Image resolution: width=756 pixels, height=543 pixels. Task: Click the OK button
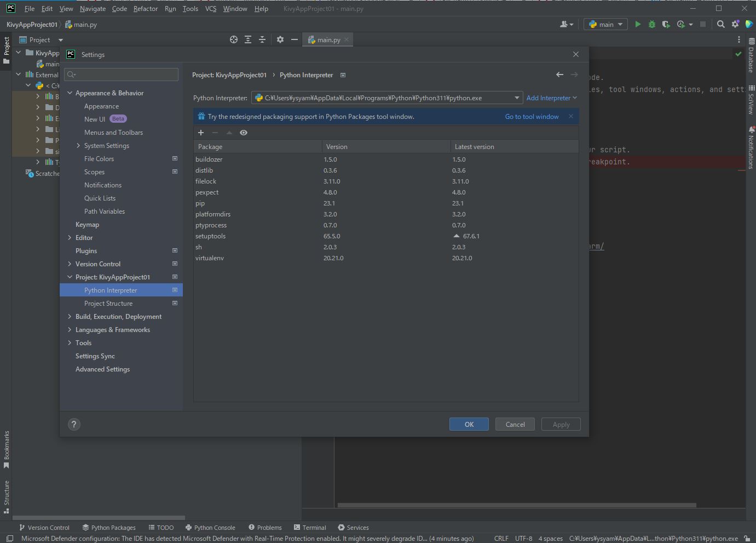469,424
